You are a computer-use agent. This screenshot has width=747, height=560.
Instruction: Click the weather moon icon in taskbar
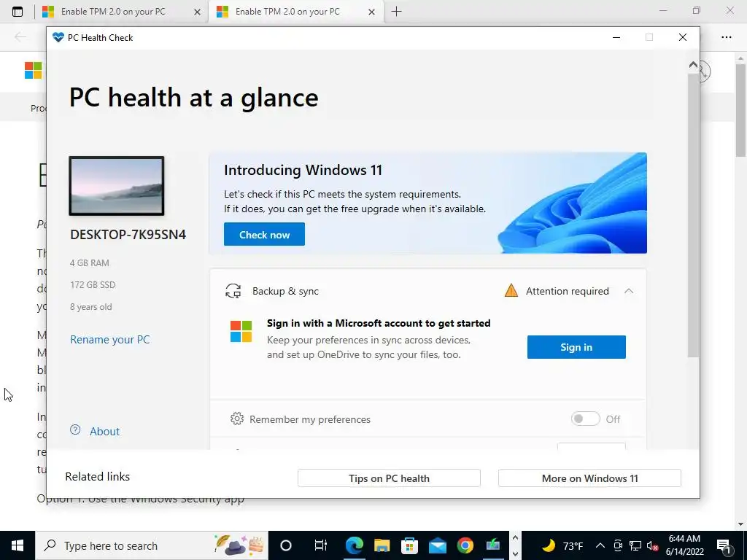(x=549, y=545)
